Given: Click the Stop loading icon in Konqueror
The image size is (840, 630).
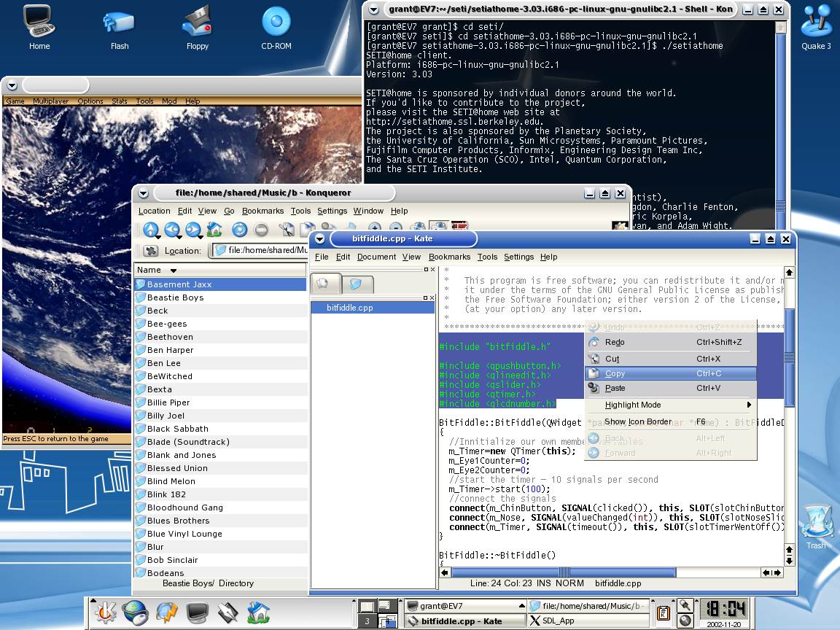Looking at the screenshot, I should tap(261, 229).
